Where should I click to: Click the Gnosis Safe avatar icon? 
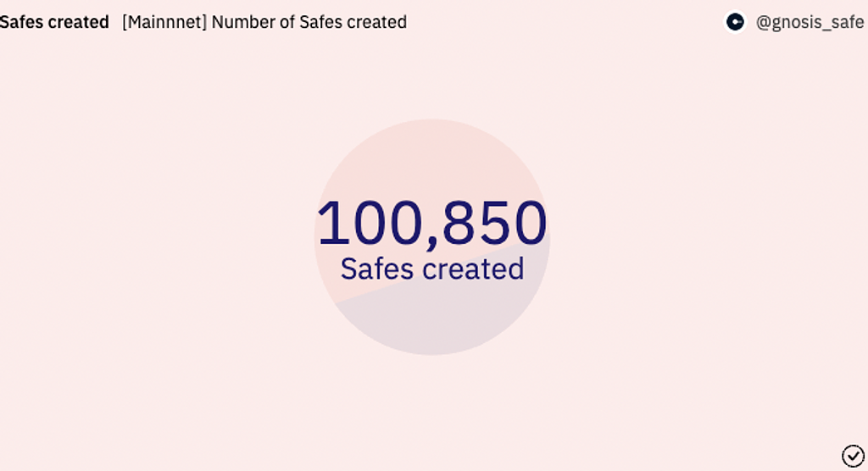735,22
